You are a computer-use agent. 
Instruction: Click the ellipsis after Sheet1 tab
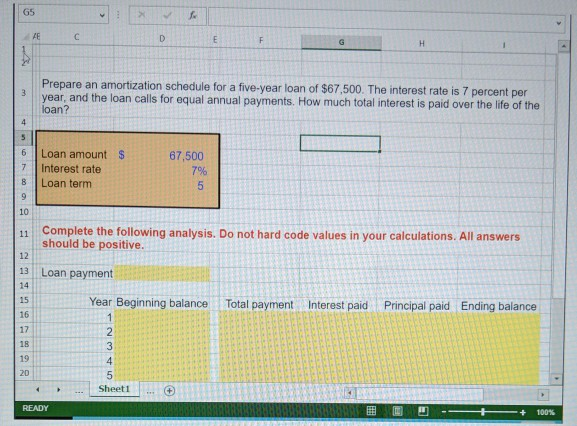(150, 392)
